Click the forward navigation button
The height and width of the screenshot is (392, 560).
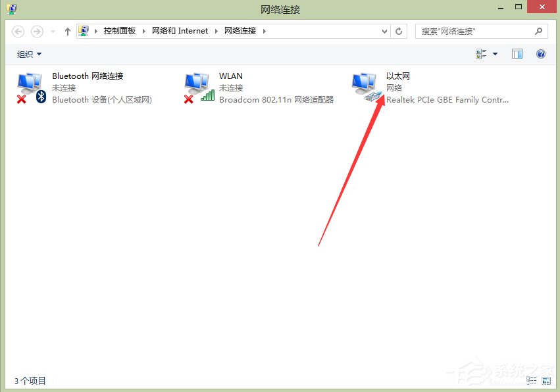(37, 31)
